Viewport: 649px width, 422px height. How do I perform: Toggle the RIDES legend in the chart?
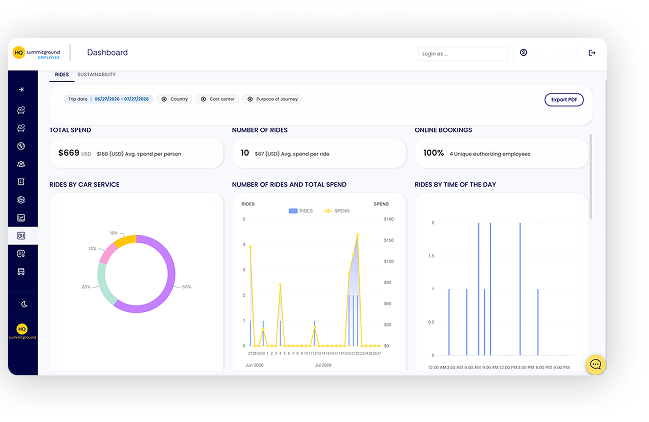pyautogui.click(x=301, y=211)
